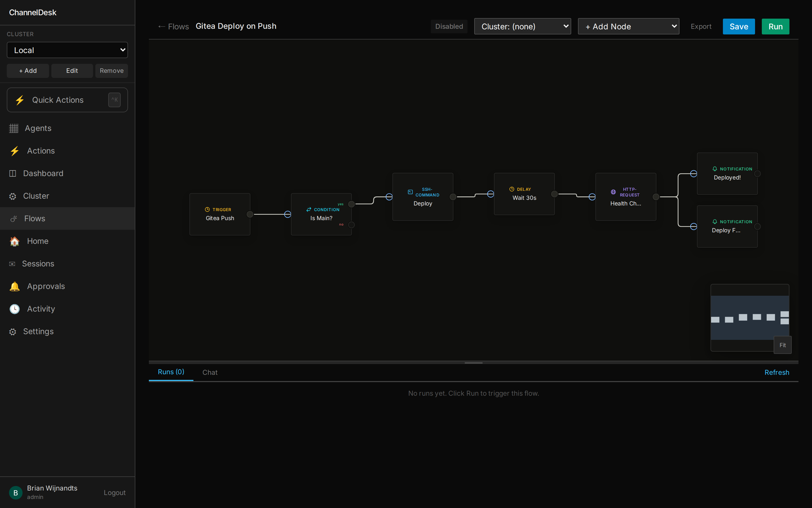Screen dimensions: 812x508
Task: Click the Flows sidebar icon
Action: click(x=14, y=219)
